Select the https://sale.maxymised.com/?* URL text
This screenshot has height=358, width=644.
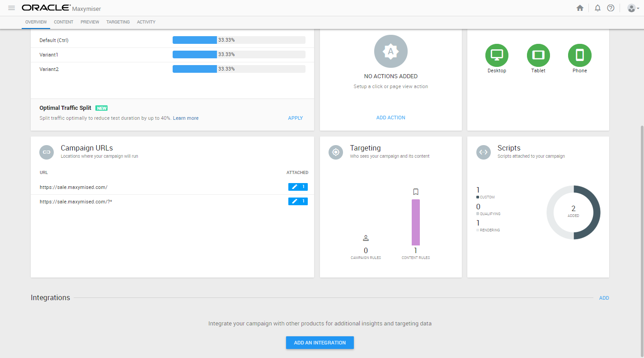[x=76, y=202]
